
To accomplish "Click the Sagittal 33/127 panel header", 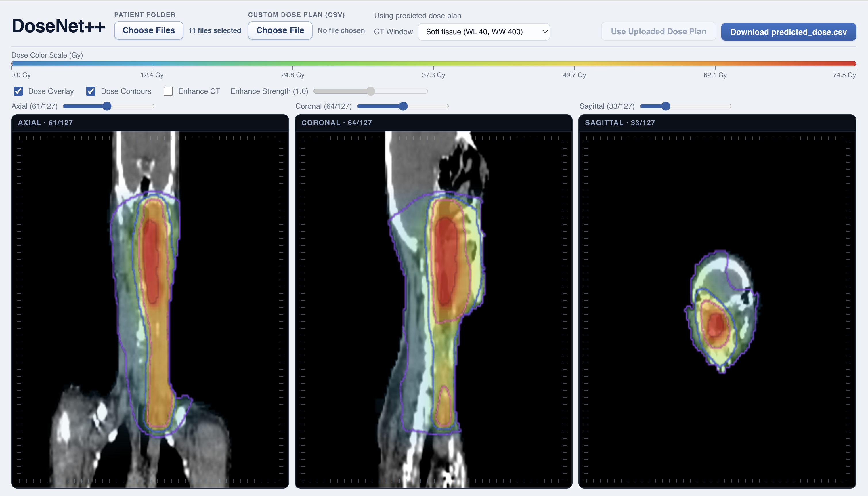I will [x=620, y=123].
